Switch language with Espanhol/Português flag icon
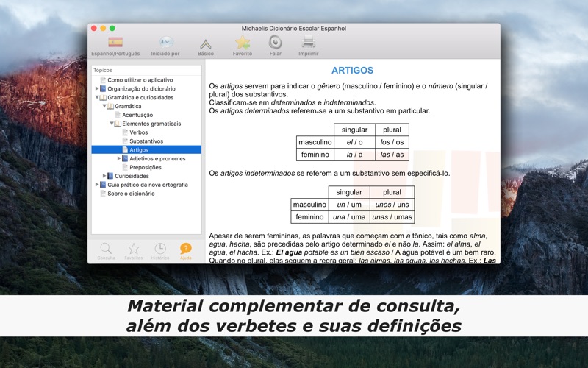The height and width of the screenshot is (368, 588). (x=115, y=42)
